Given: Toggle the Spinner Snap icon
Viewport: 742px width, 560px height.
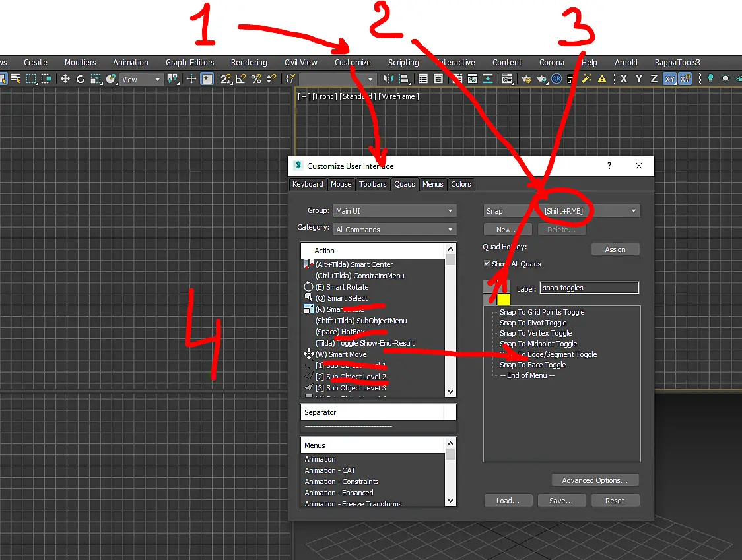Looking at the screenshot, I should coord(271,79).
